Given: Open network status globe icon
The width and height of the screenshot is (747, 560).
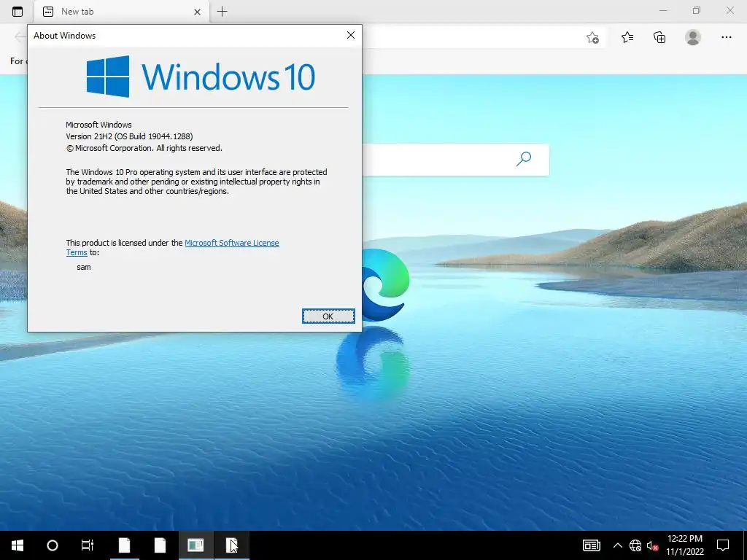Looking at the screenshot, I should pos(635,545).
